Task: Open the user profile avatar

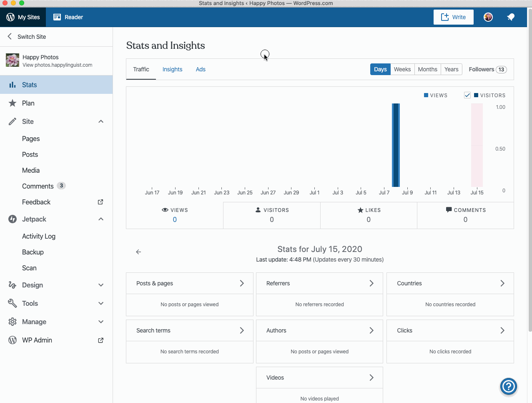Action: 488,17
